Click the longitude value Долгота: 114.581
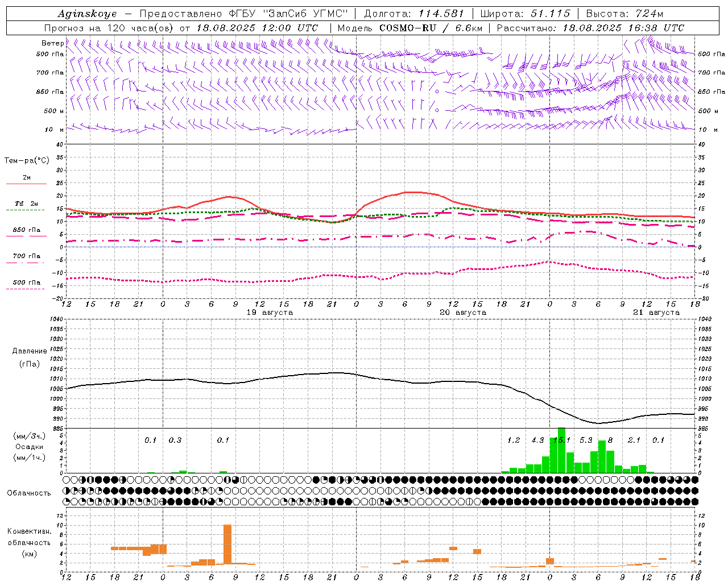 (x=414, y=14)
